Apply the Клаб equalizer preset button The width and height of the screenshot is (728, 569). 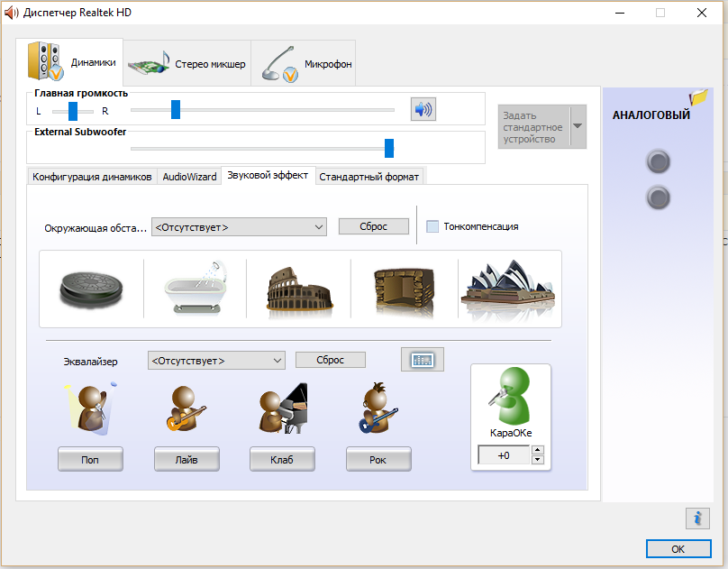point(282,459)
